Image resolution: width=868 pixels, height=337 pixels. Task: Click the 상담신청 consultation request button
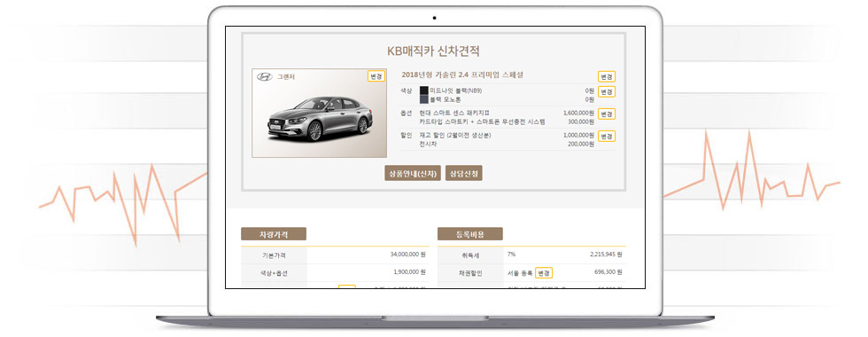click(x=464, y=174)
